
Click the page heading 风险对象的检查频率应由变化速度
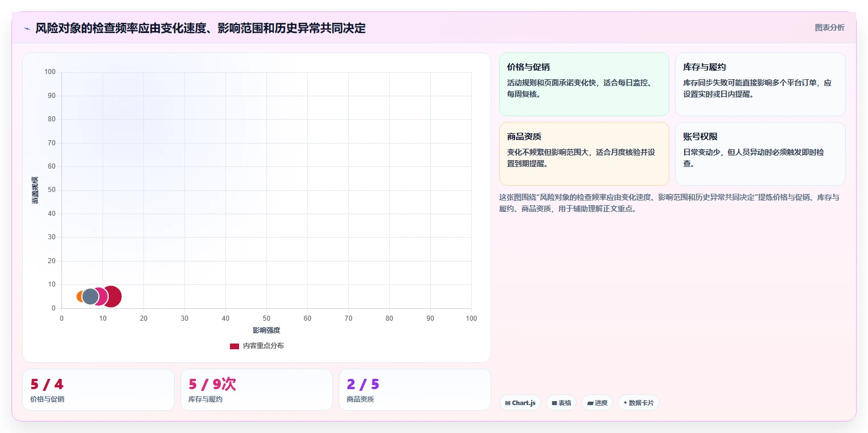200,28
